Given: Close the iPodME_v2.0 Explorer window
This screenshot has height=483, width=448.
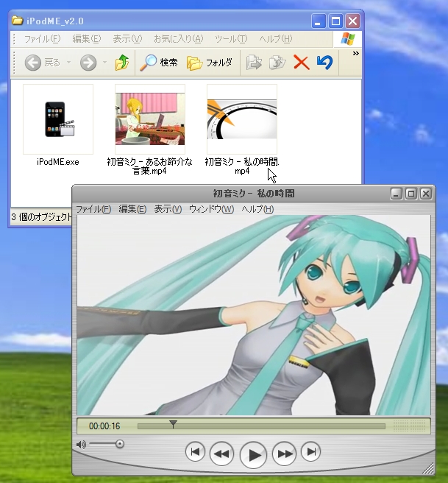Looking at the screenshot, I should (x=352, y=21).
